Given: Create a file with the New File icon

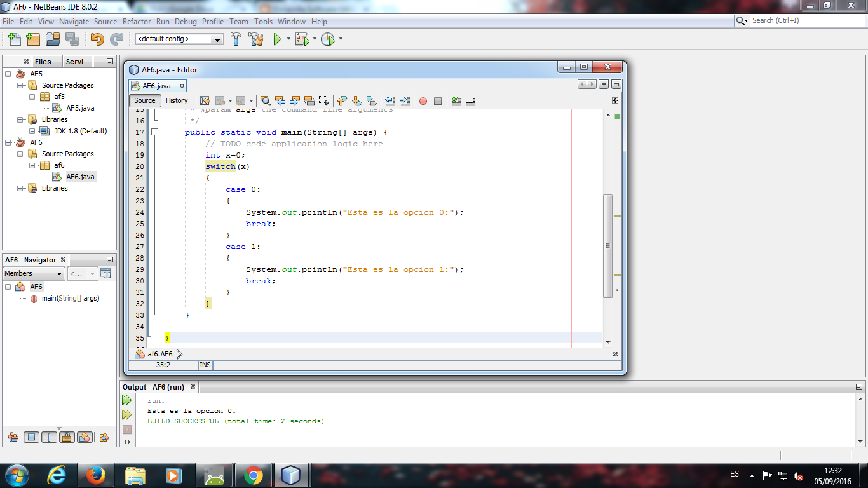Looking at the screenshot, I should (14, 39).
